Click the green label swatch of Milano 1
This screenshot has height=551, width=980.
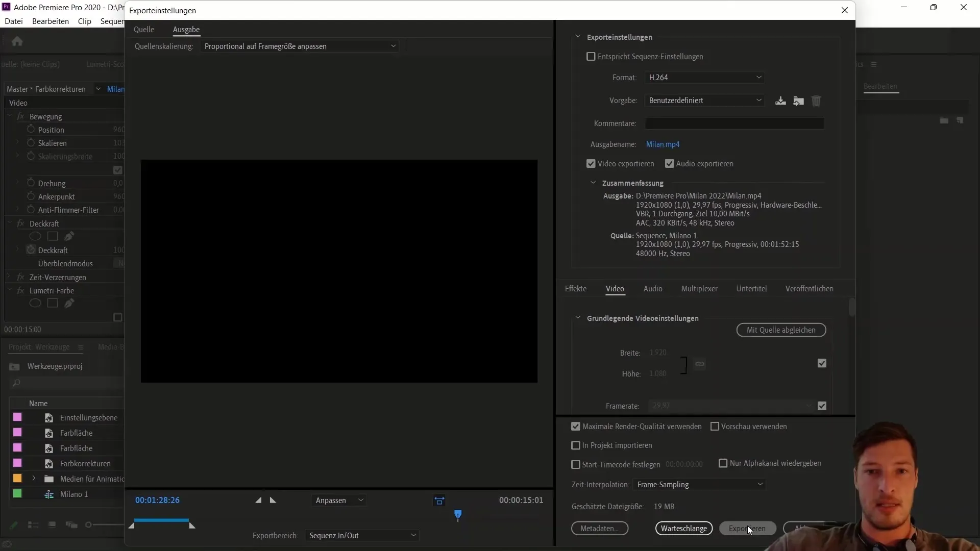click(17, 494)
